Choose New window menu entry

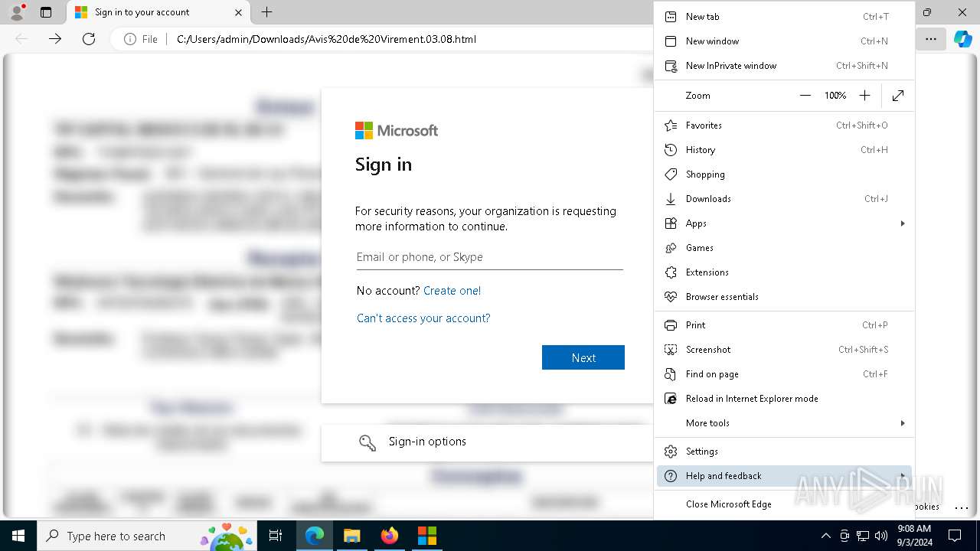click(x=784, y=41)
